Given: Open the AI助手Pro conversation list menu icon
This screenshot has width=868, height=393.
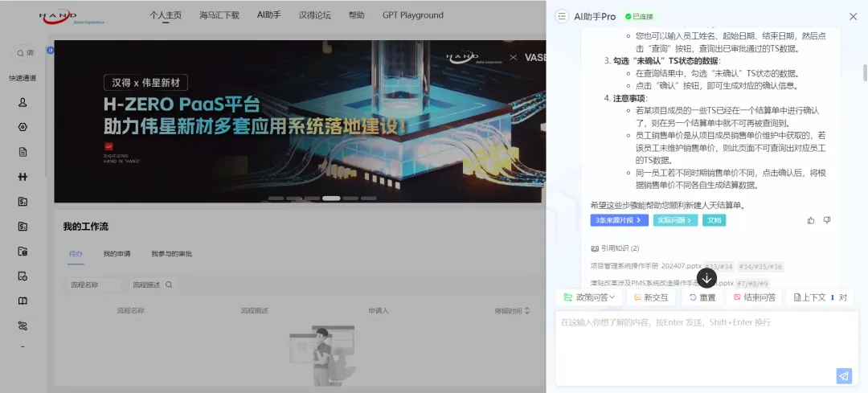Looking at the screenshot, I should click(562, 17).
